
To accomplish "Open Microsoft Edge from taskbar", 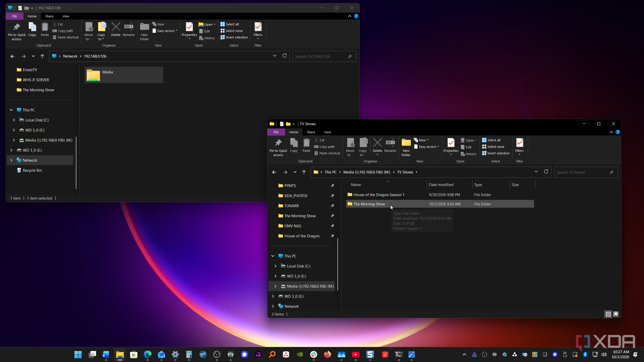I will (x=147, y=354).
